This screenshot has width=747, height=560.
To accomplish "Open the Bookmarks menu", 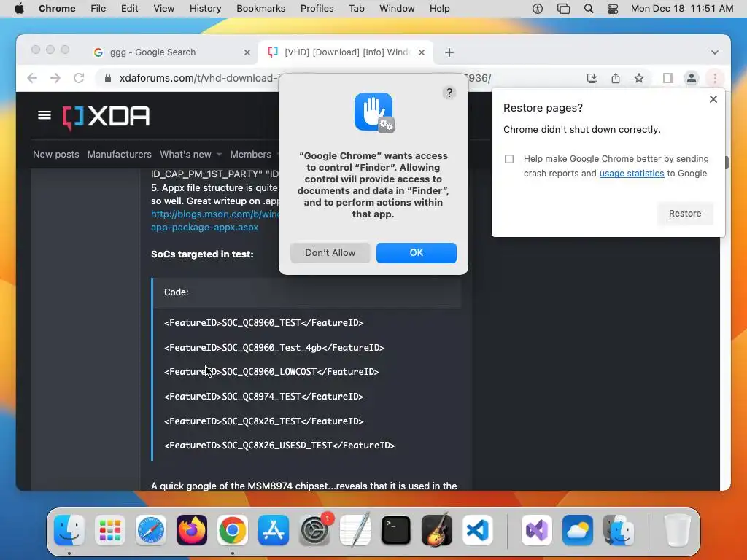I will pos(260,9).
